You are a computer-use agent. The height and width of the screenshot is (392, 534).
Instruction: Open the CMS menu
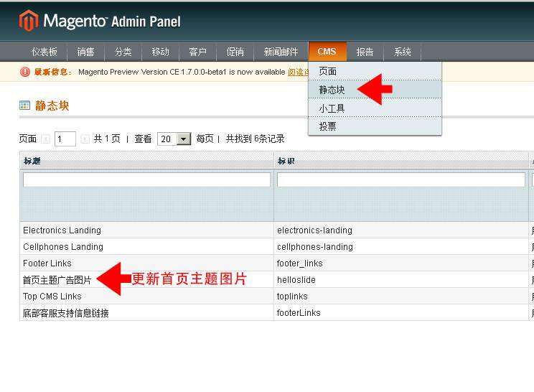tap(327, 52)
